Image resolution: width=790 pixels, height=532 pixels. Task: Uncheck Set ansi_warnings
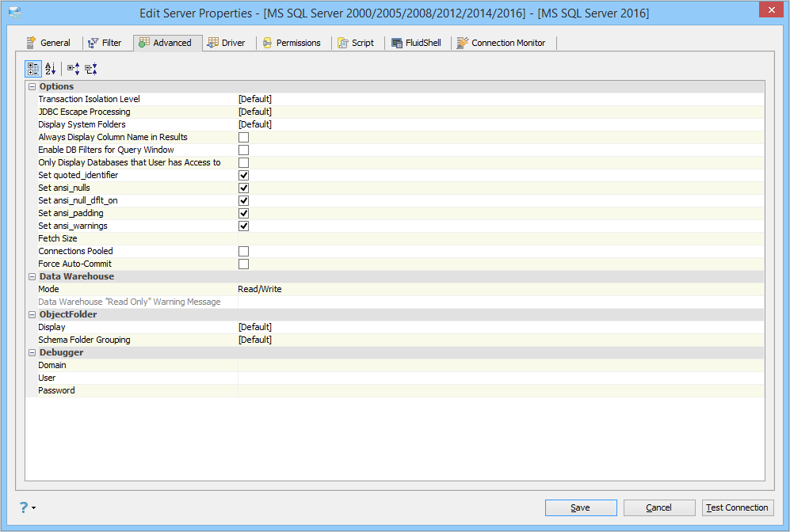click(243, 226)
